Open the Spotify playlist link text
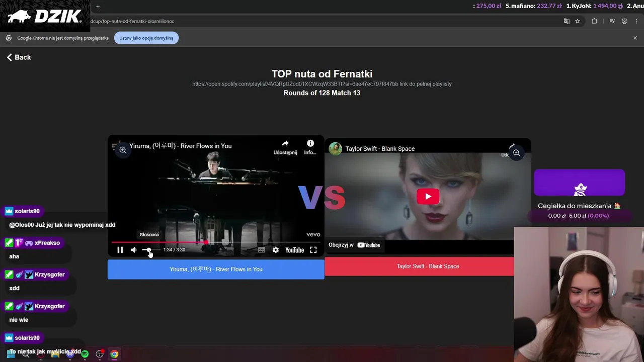Screen dimensions: 644x362 321,84
